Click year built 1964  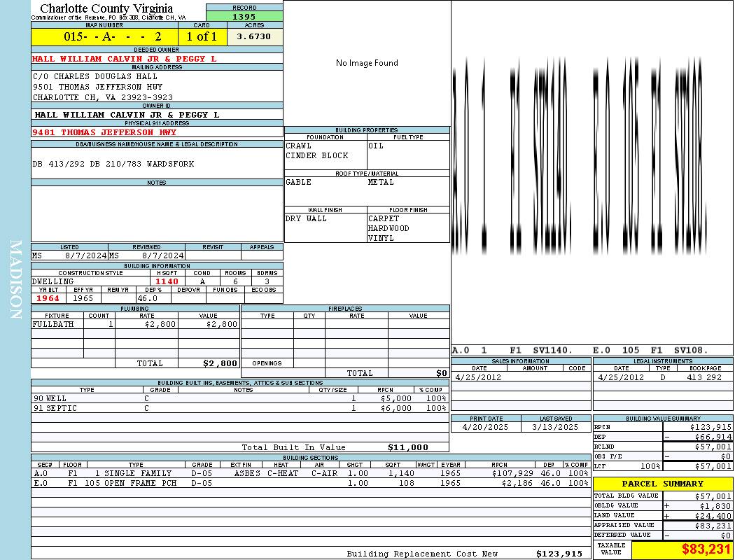coord(48,298)
